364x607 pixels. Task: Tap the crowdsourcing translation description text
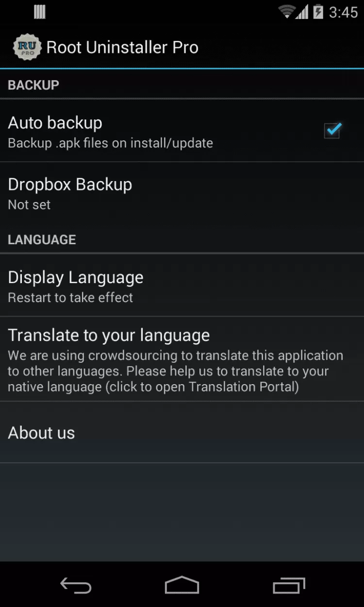[x=176, y=371]
